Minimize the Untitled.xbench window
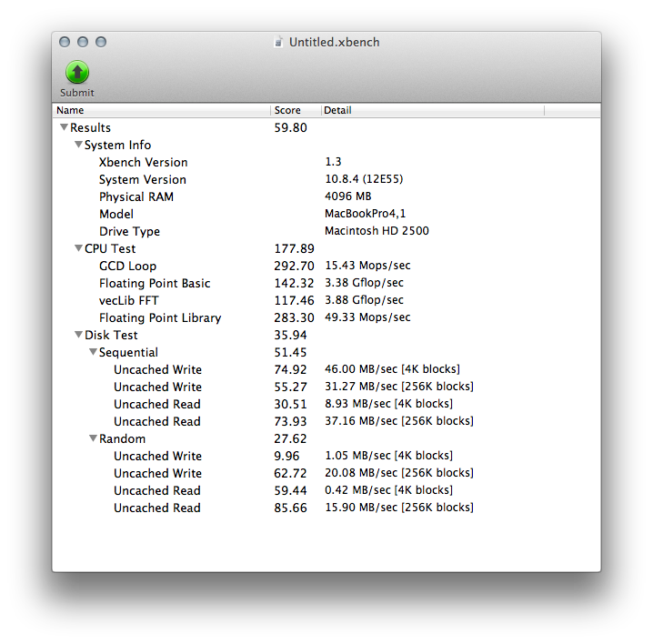Viewport: 653px width, 644px height. [83, 42]
